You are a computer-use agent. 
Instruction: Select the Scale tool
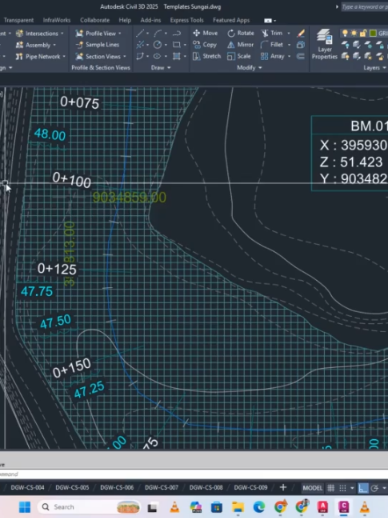coord(239,56)
